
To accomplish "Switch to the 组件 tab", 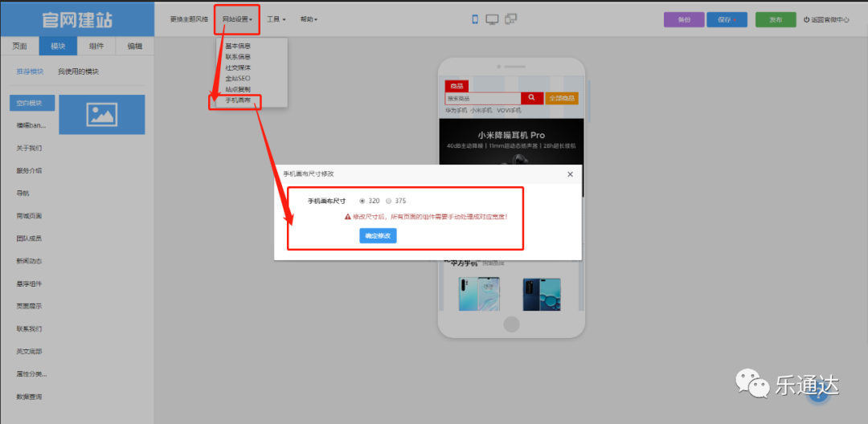I will [96, 47].
